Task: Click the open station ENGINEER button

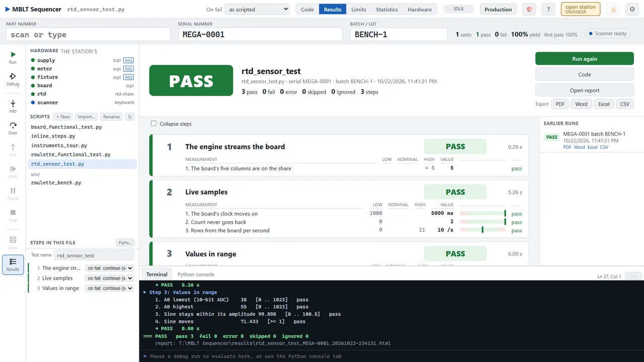Action: coord(581,9)
